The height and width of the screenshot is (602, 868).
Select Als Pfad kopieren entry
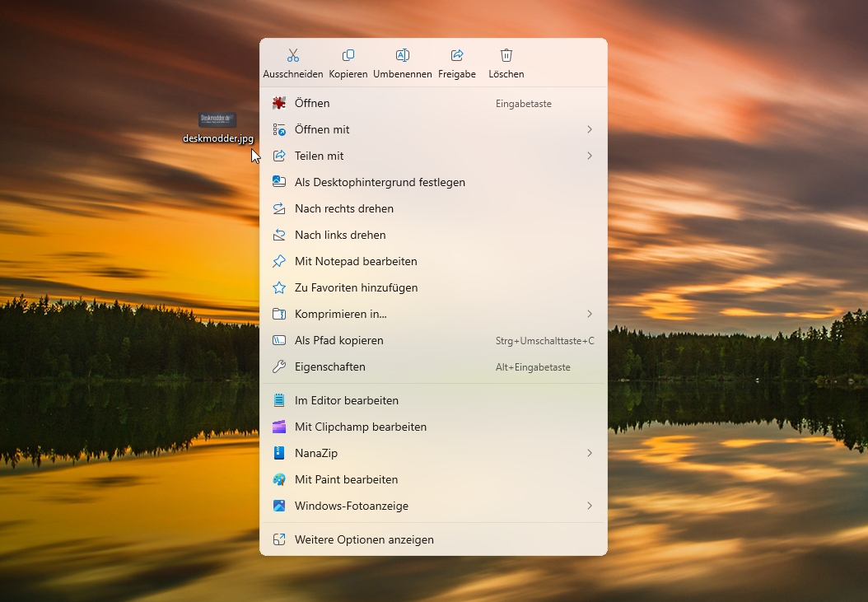tap(433, 341)
